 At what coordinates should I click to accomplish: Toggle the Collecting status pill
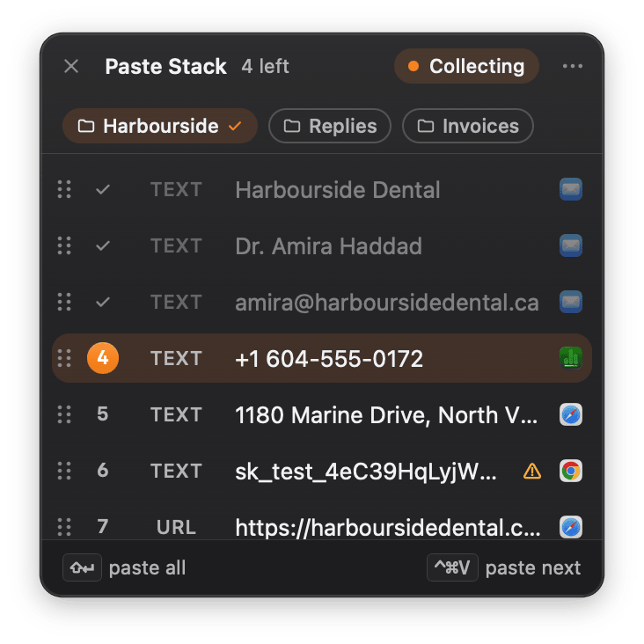click(466, 66)
